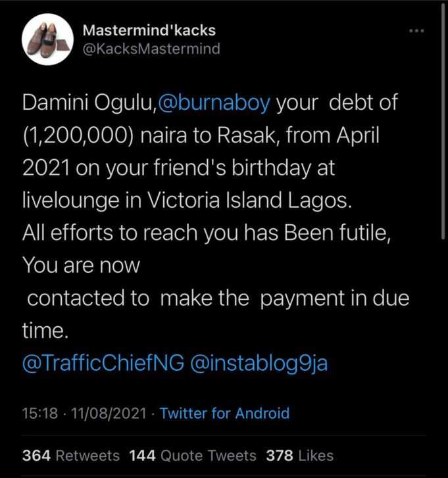448x478 pixels.
Task: Open the shoes profile picture avatar
Action: click(x=47, y=41)
